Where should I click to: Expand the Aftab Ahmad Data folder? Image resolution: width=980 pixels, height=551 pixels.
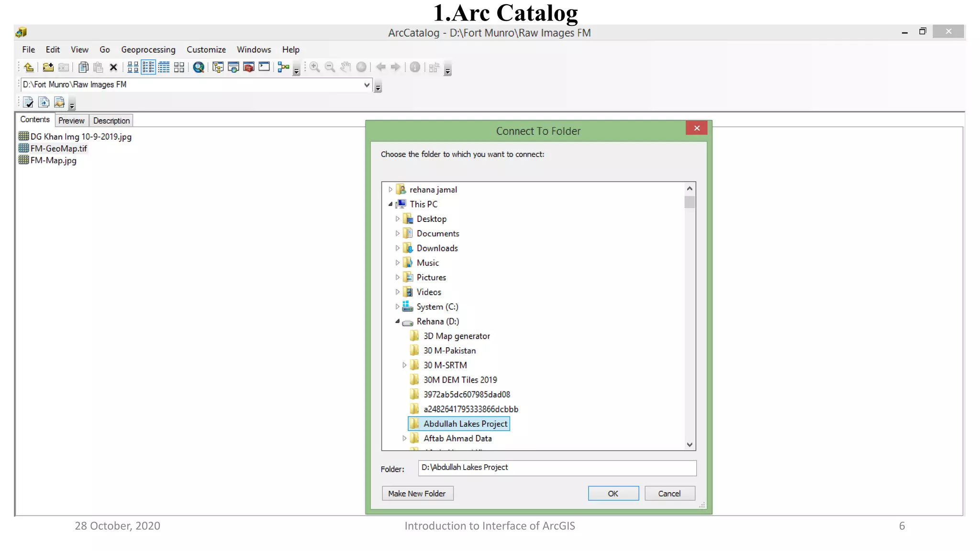click(404, 439)
